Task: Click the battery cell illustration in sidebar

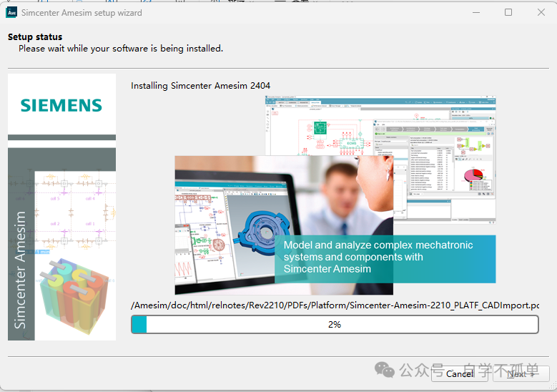Action: pyautogui.click(x=74, y=295)
